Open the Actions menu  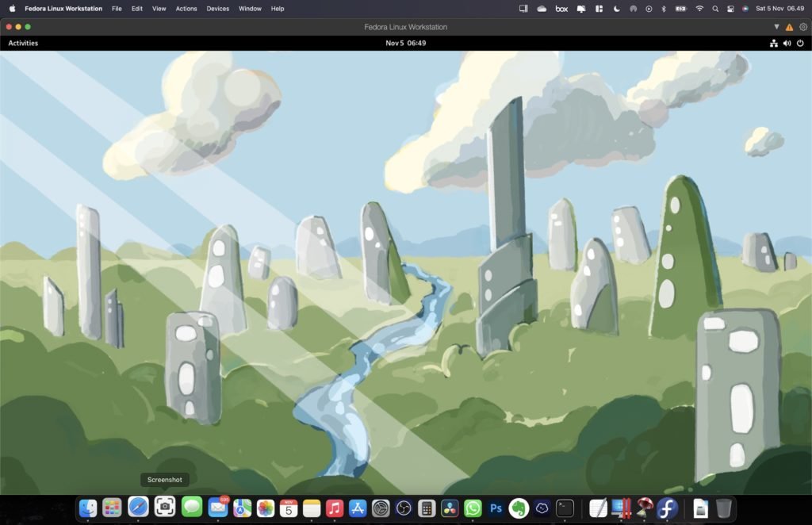click(x=186, y=9)
